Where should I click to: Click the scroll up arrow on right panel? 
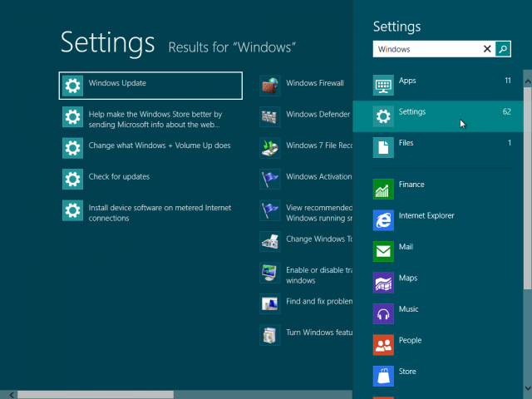(528, 81)
